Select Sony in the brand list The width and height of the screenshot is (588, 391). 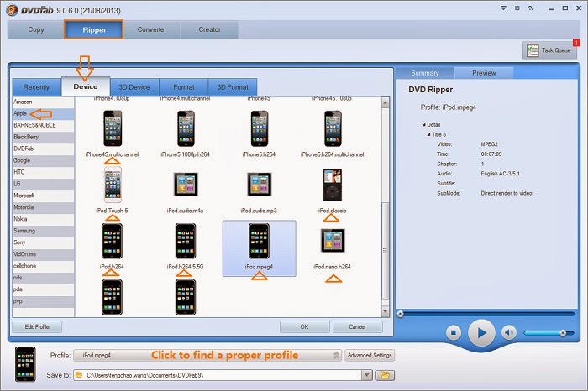point(43,242)
